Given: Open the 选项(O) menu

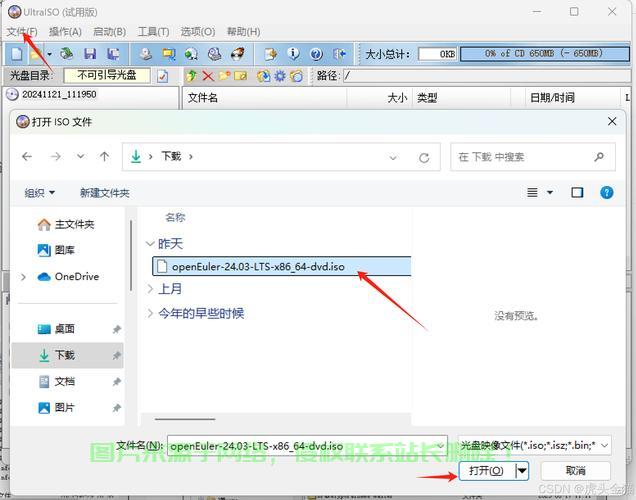Looking at the screenshot, I should coord(198,32).
